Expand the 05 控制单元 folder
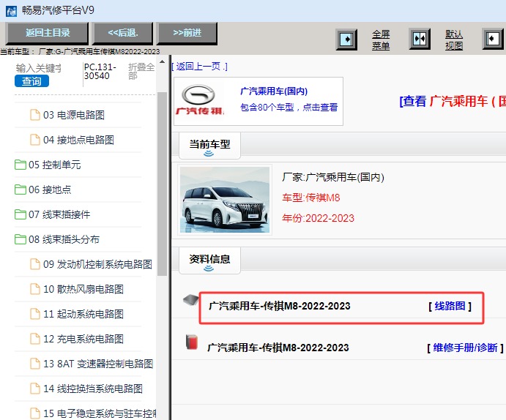 click(54, 165)
